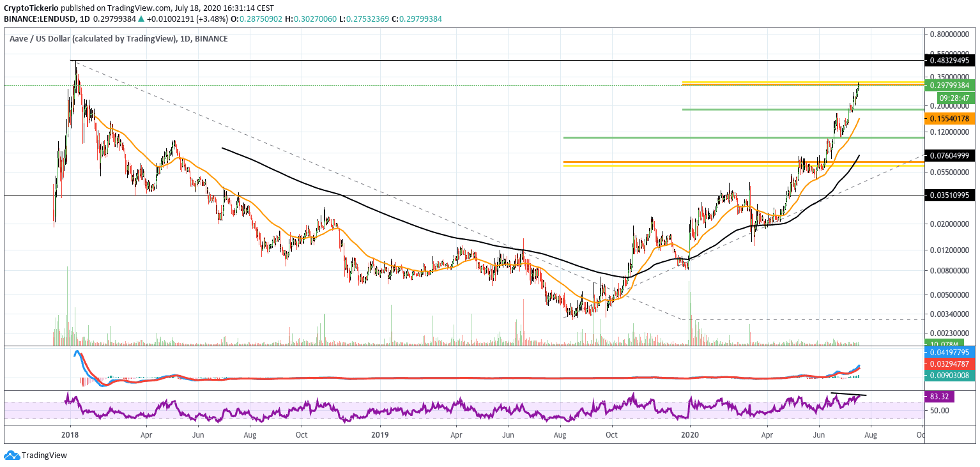The height and width of the screenshot is (467, 980).
Task: Click the 0.80000000 price axis label
Action: tap(949, 33)
